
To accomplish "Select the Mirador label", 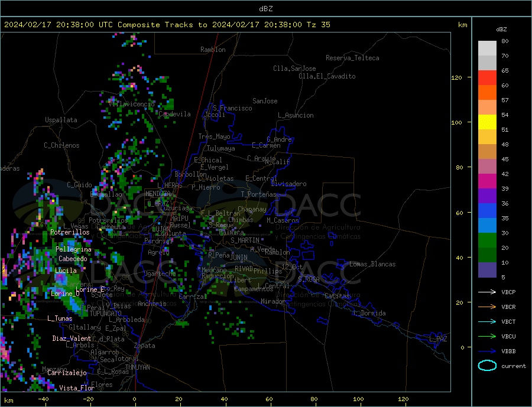I will [273, 301].
